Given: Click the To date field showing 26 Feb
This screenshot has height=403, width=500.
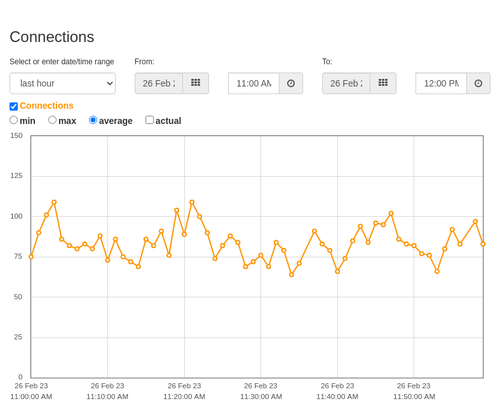Looking at the screenshot, I should (346, 83).
